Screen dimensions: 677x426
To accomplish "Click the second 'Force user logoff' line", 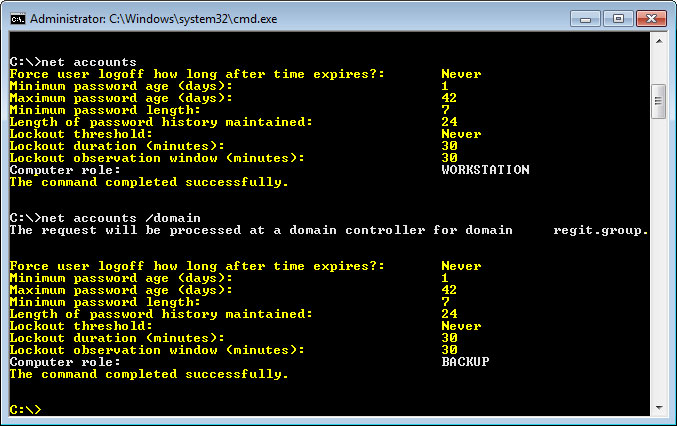I will click(245, 266).
